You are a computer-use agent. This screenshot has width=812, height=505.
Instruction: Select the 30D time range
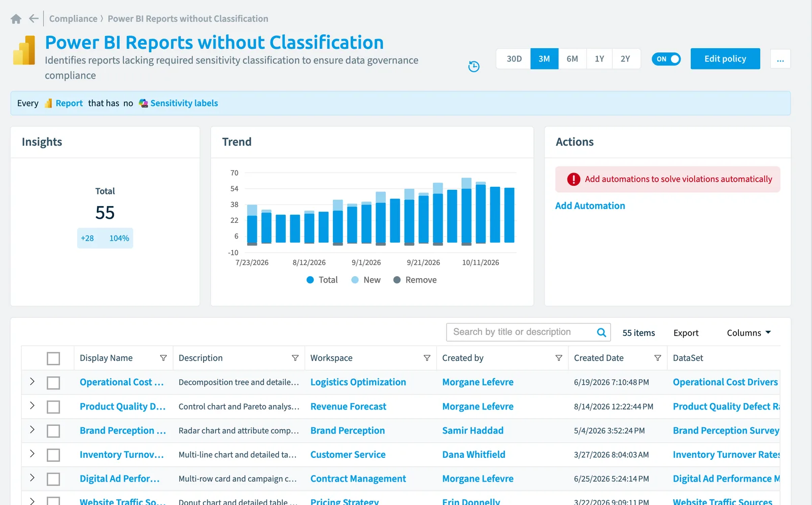click(x=514, y=59)
